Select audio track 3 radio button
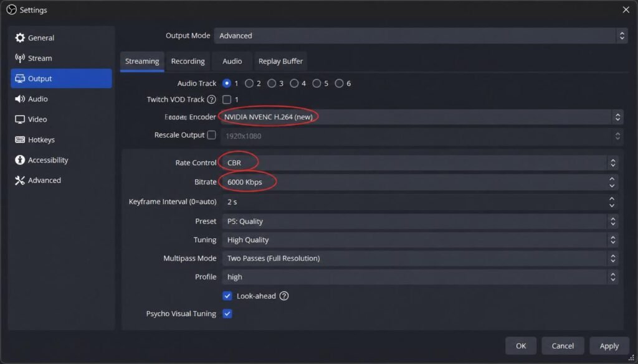Screen dimensions: 638x364 point(272,83)
